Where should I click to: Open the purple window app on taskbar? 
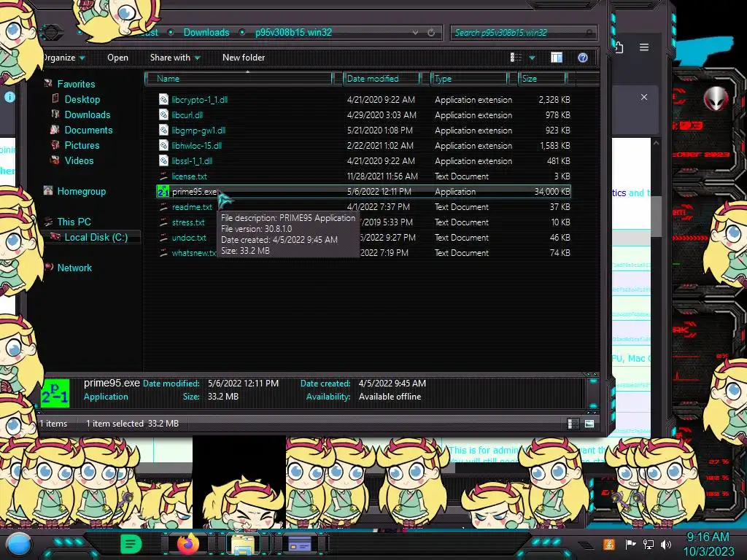[x=300, y=544]
